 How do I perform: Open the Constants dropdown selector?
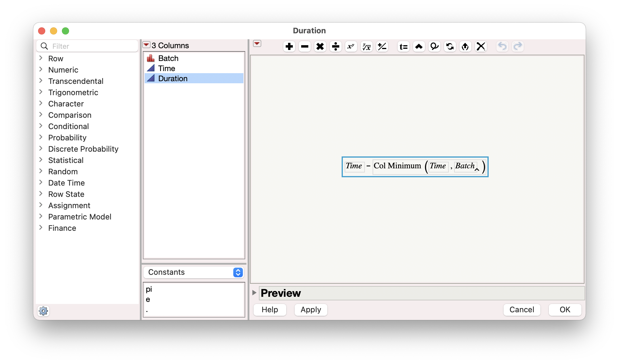194,272
